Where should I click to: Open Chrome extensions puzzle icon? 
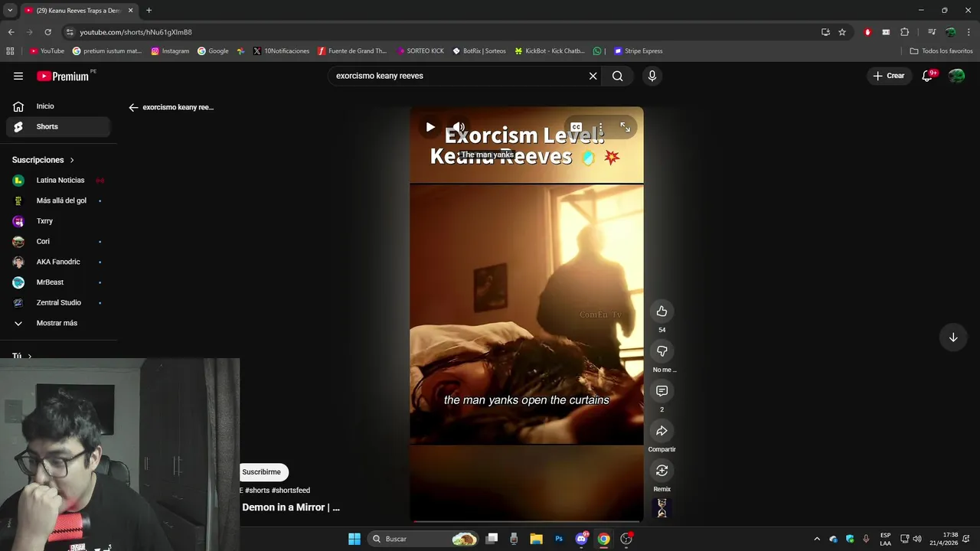(x=905, y=32)
